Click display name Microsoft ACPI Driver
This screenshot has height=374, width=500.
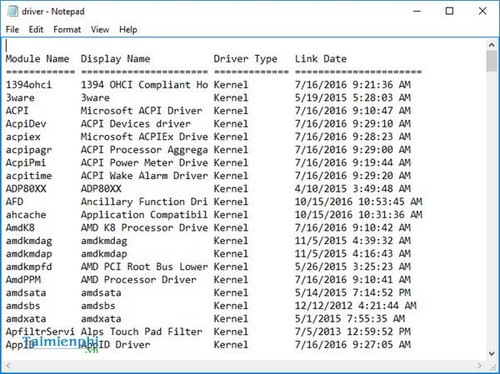point(142,111)
